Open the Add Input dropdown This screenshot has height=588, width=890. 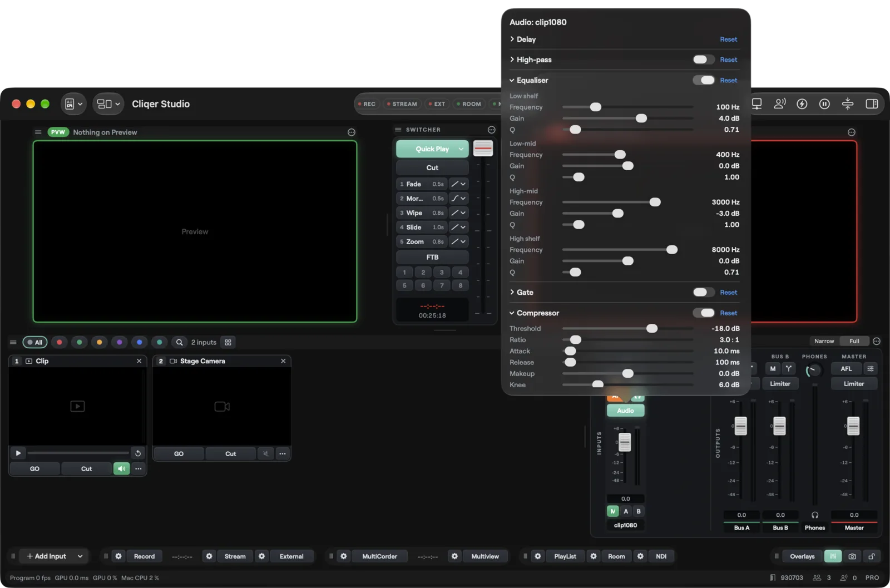pos(80,556)
